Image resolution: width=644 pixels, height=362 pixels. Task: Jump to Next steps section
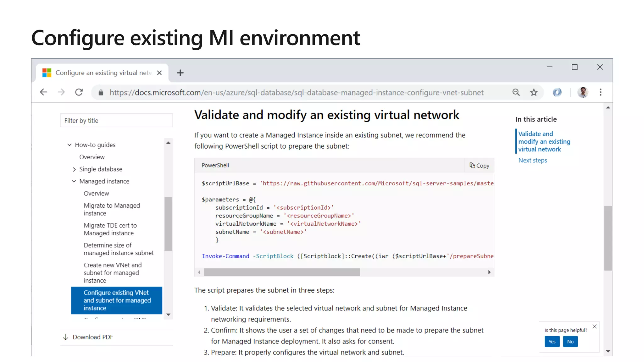(x=532, y=160)
